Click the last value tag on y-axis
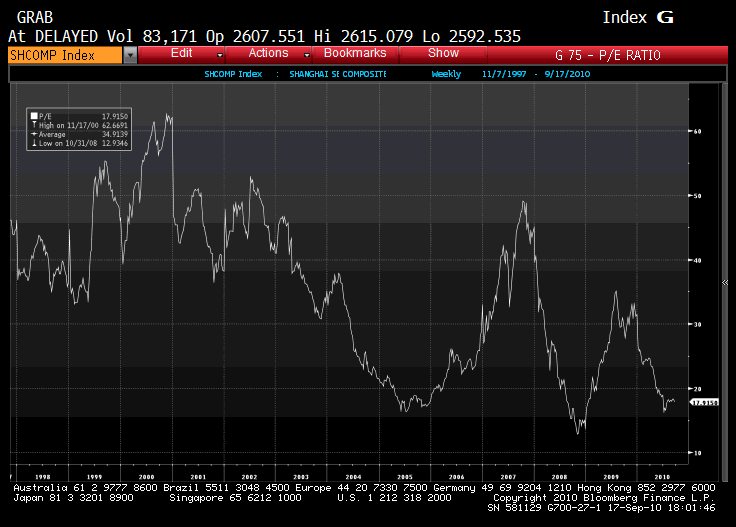Image resolution: width=736 pixels, height=527 pixels. coord(705,403)
